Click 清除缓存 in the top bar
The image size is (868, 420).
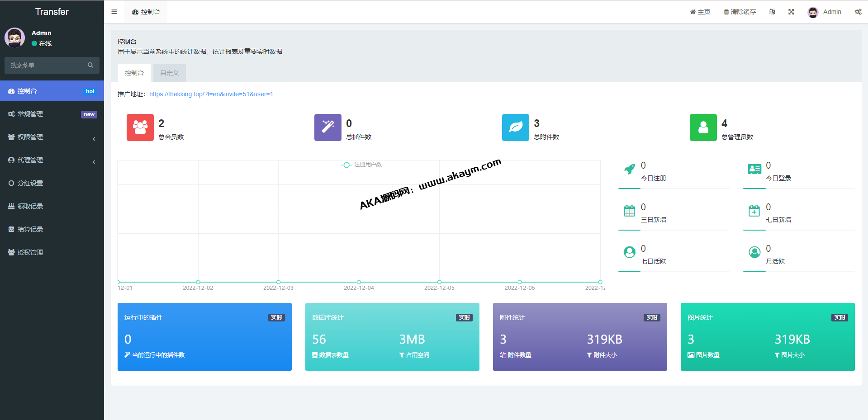740,12
